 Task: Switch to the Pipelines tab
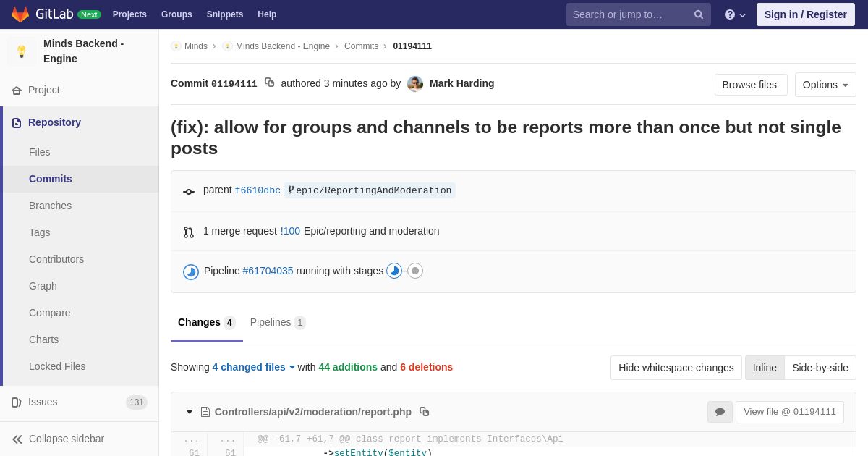pyautogui.click(x=277, y=323)
